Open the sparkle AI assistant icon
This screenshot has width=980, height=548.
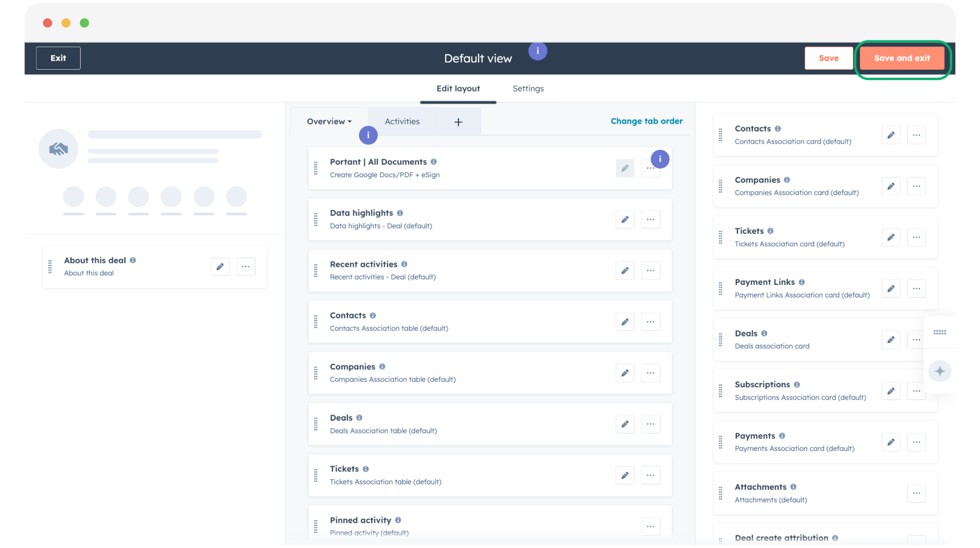pyautogui.click(x=939, y=372)
